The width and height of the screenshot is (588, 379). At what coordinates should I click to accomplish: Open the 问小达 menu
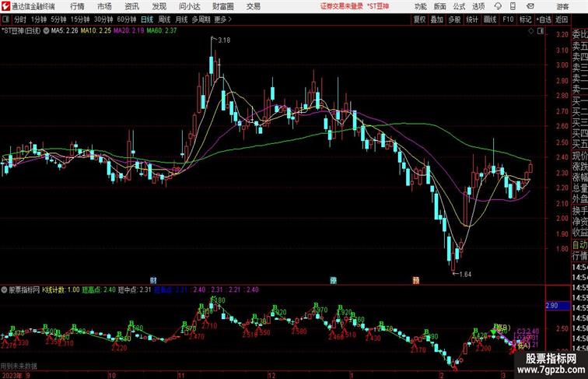pos(190,6)
